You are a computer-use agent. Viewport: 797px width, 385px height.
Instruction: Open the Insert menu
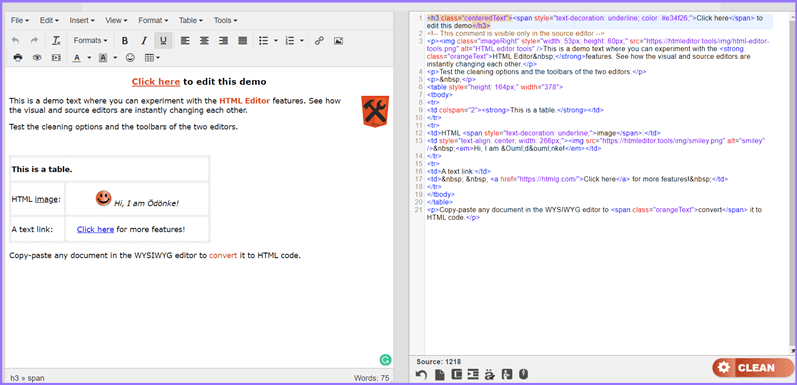(82, 20)
